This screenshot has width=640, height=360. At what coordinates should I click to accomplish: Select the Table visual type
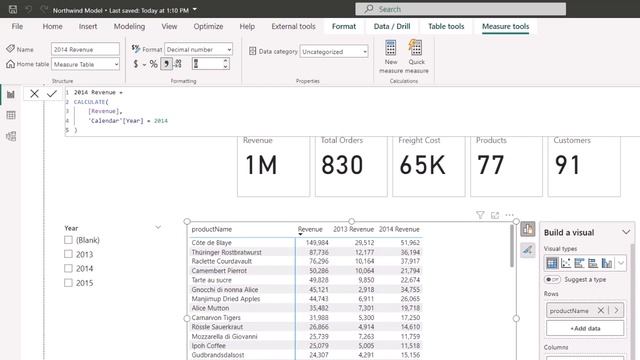[552, 263]
